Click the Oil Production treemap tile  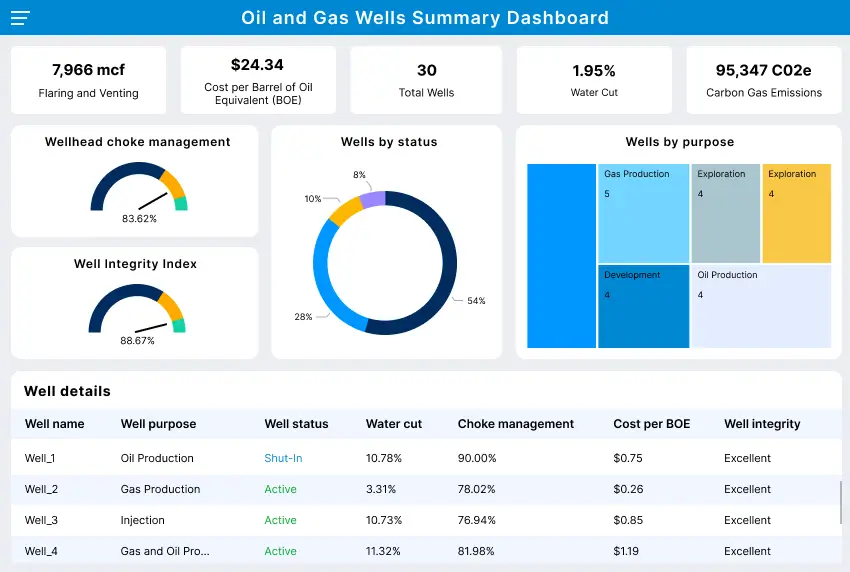pos(760,306)
